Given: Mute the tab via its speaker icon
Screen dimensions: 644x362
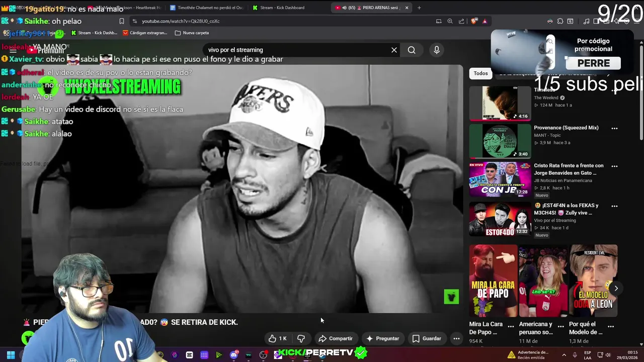Looking at the screenshot, I should (344, 8).
